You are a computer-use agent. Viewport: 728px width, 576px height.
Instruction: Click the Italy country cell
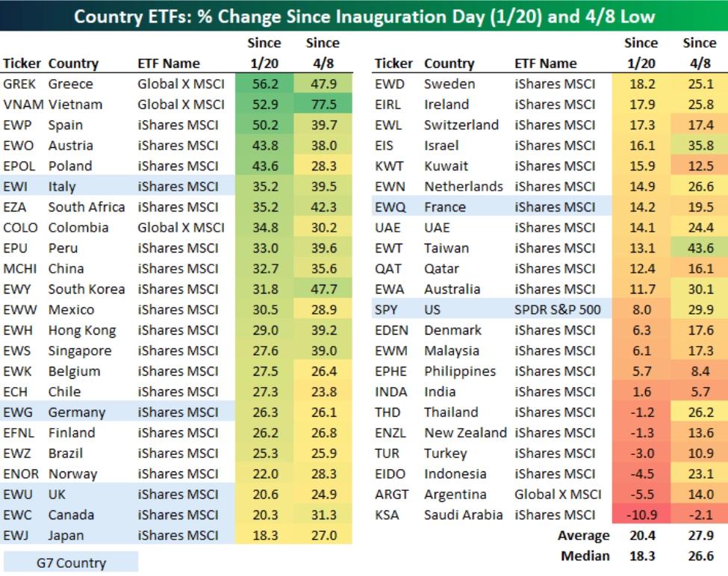pos(62,187)
